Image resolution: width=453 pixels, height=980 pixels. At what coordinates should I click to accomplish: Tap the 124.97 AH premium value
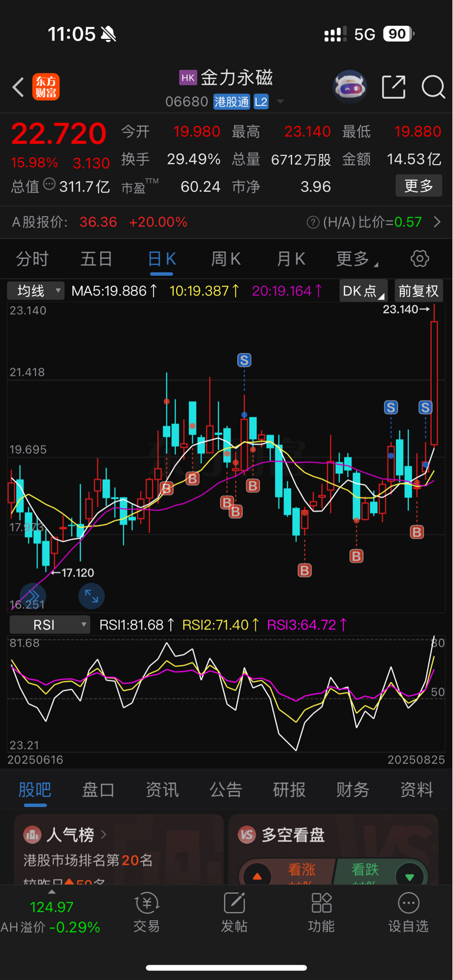pyautogui.click(x=52, y=907)
